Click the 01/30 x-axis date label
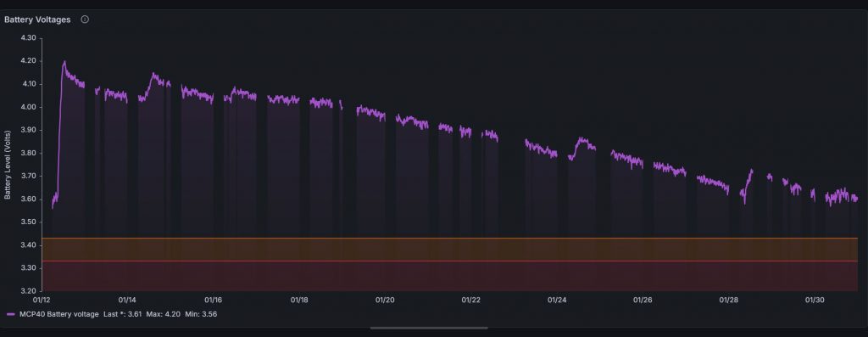 point(815,300)
